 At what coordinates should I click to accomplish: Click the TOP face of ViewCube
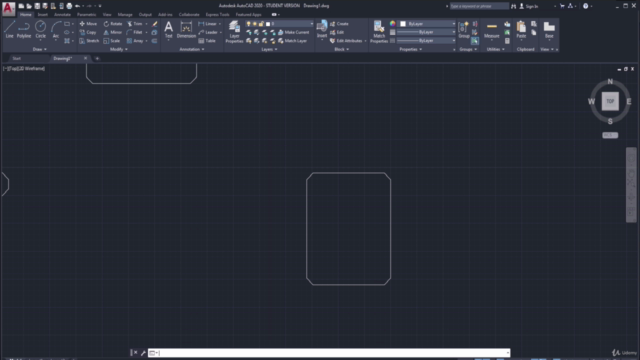tap(610, 101)
